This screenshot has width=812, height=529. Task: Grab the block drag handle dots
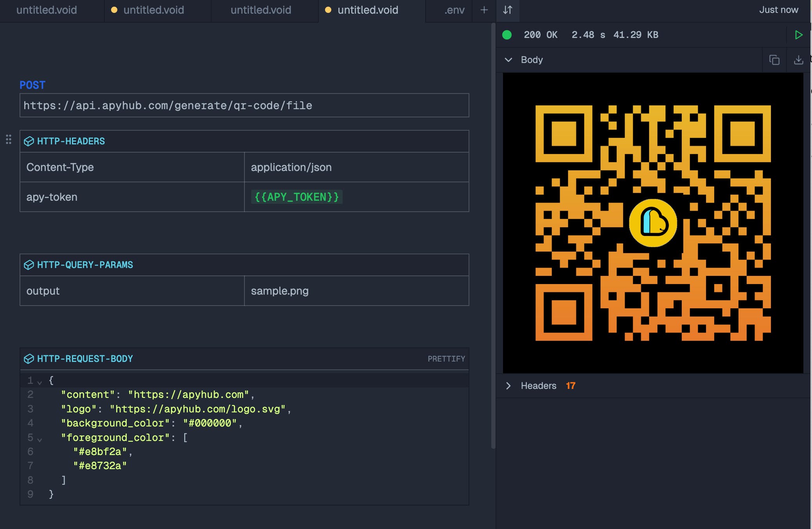(x=9, y=139)
